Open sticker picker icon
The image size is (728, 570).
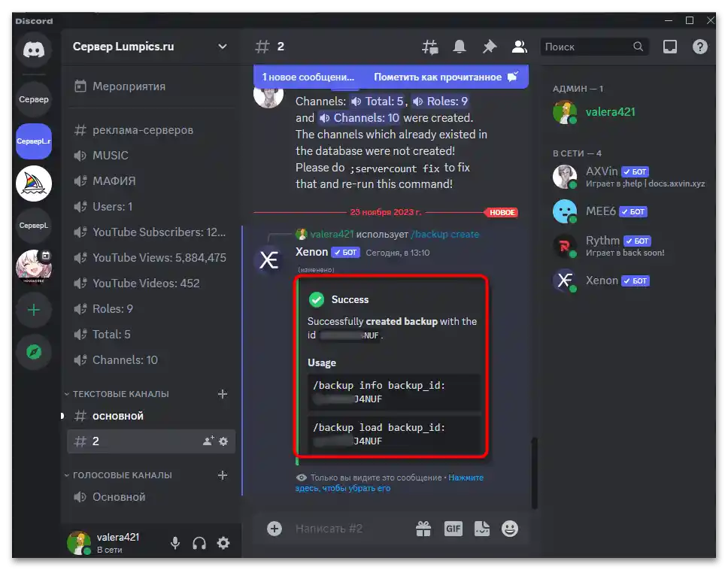[x=482, y=528]
